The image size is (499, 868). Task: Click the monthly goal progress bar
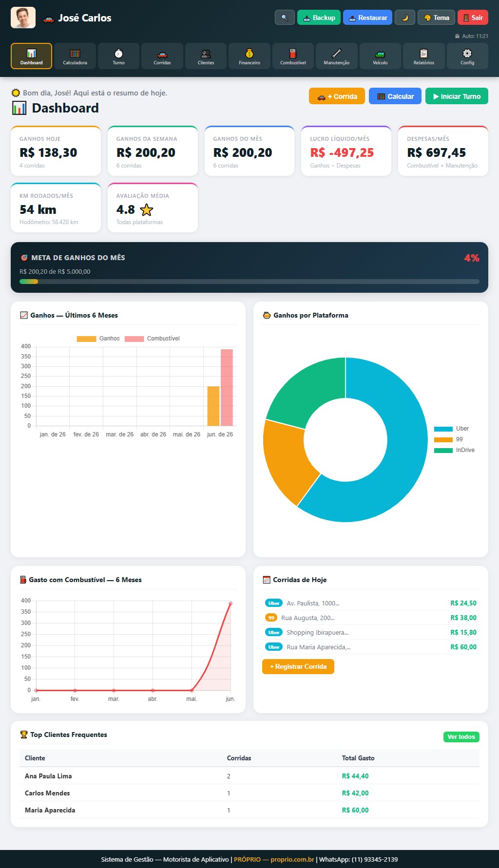(249, 282)
